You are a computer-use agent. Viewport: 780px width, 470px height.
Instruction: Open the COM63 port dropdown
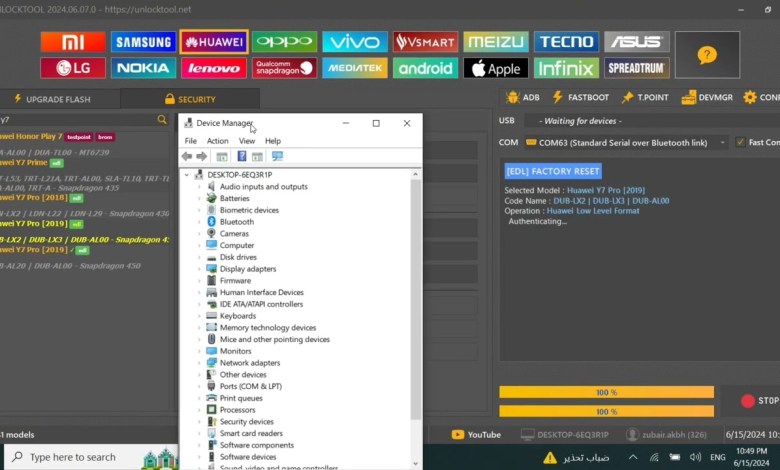click(626, 142)
